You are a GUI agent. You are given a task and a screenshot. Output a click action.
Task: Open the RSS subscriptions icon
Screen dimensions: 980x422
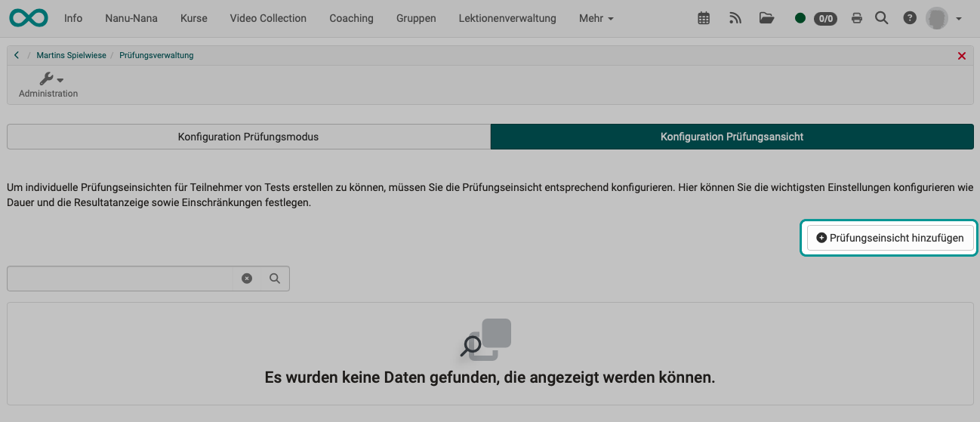coord(735,18)
